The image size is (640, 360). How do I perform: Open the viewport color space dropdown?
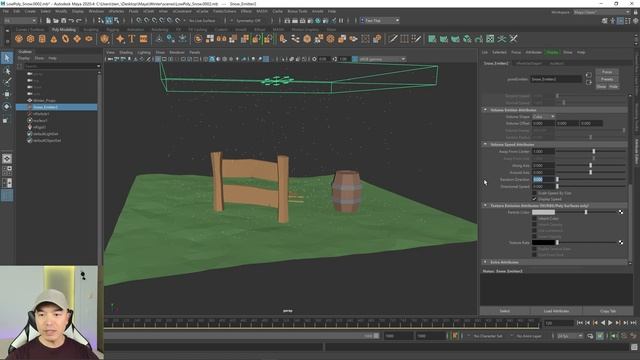382,59
